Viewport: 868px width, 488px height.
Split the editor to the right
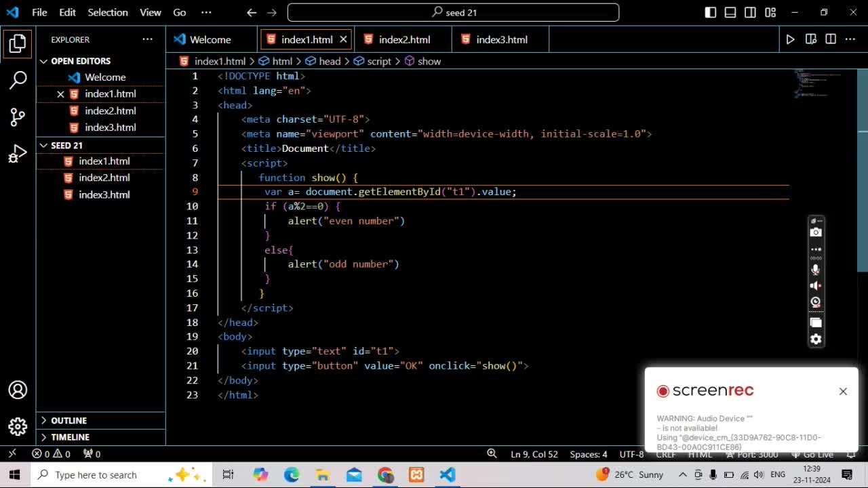tap(831, 39)
